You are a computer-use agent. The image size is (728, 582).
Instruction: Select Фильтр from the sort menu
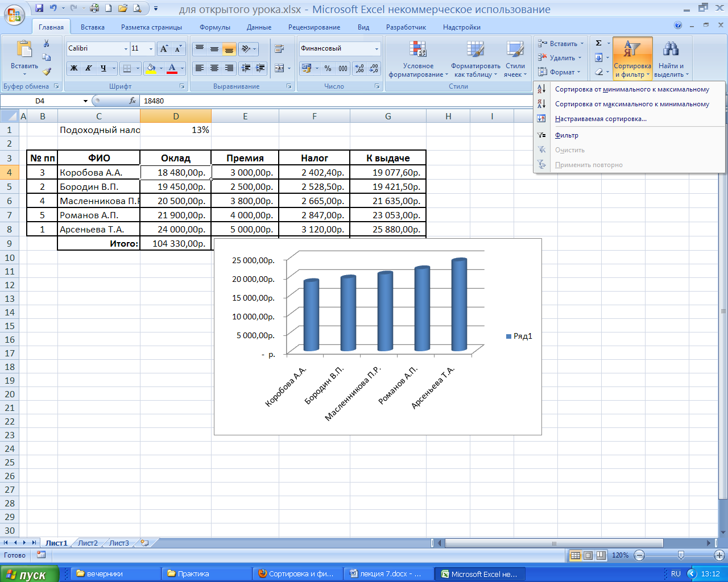coord(566,135)
